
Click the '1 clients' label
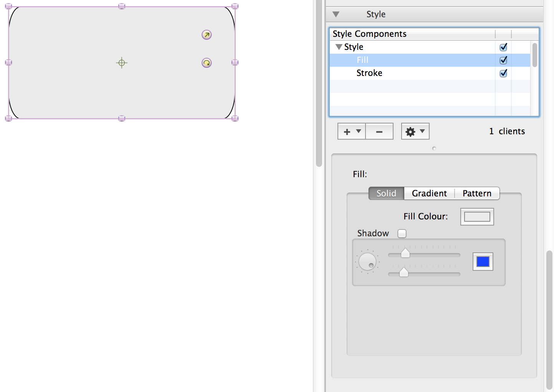pyautogui.click(x=507, y=131)
